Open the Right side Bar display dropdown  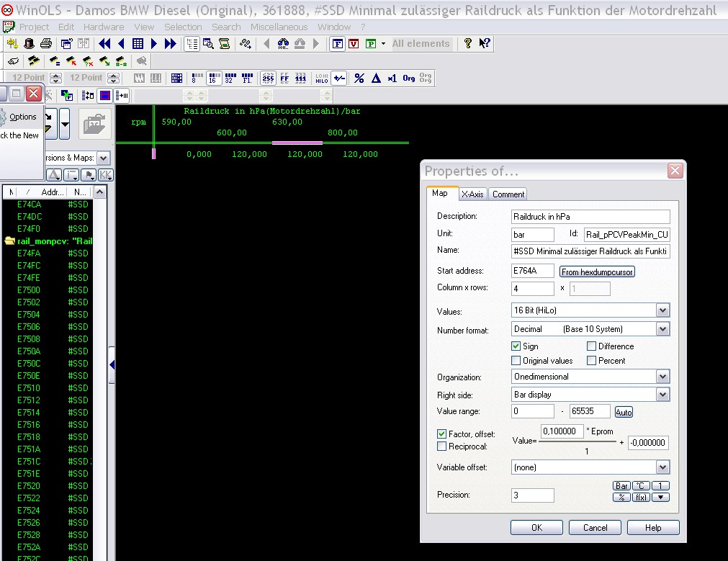[662, 395]
